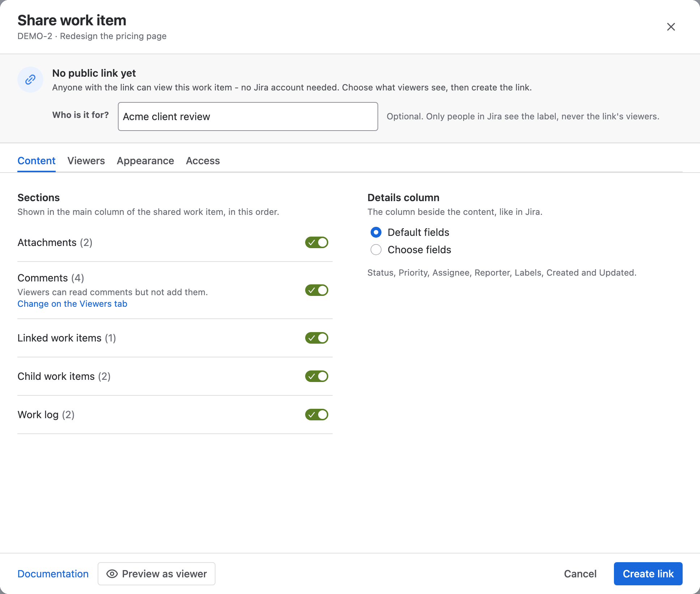
Task: Click the Optional label hint text
Action: 523,116
